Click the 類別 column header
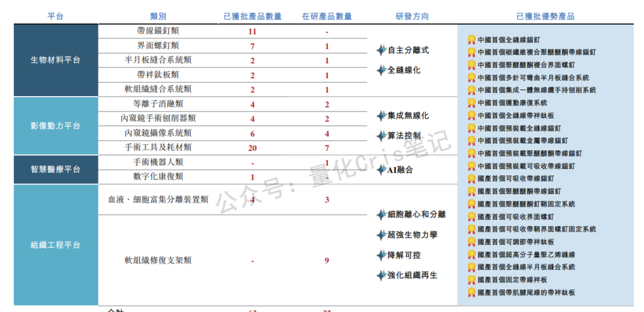 point(159,17)
